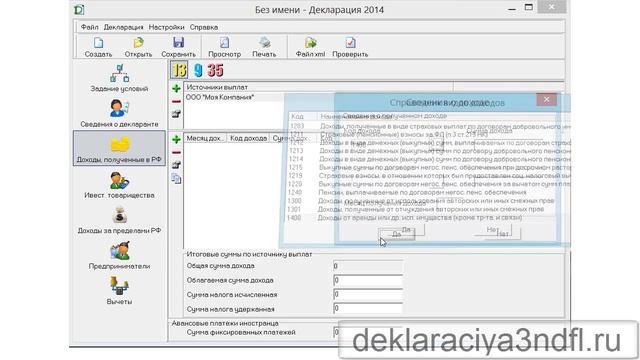This screenshot has height=360, width=640.
Task: Open the Настройки menu
Action: pos(167,27)
